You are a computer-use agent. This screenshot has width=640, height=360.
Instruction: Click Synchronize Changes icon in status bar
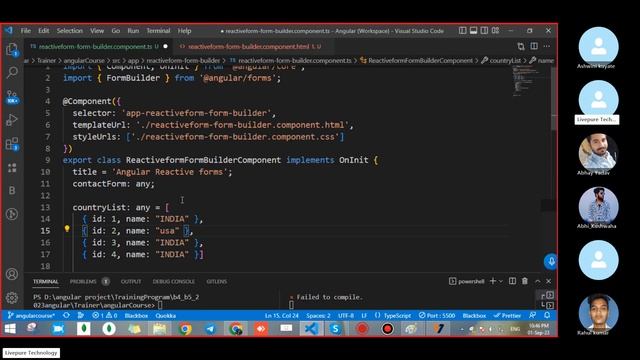click(66, 316)
